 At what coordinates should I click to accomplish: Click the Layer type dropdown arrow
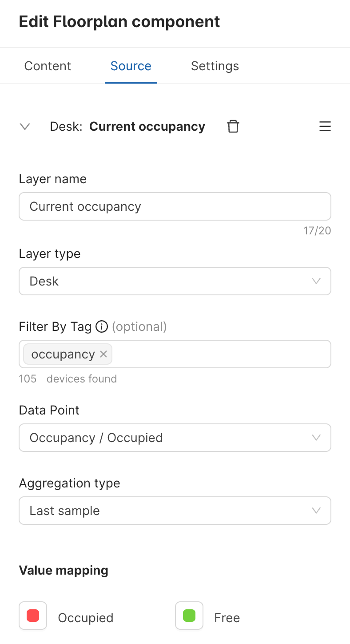pyautogui.click(x=316, y=281)
